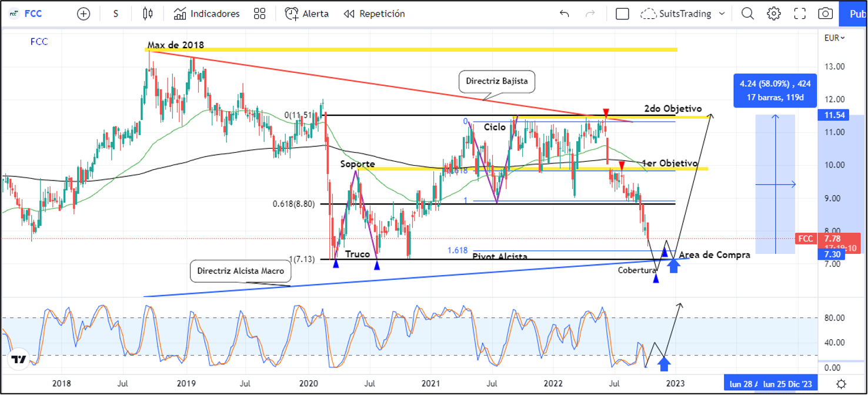Open chart settings gear in top toolbar
This screenshot has height=395, width=868.
click(x=774, y=14)
